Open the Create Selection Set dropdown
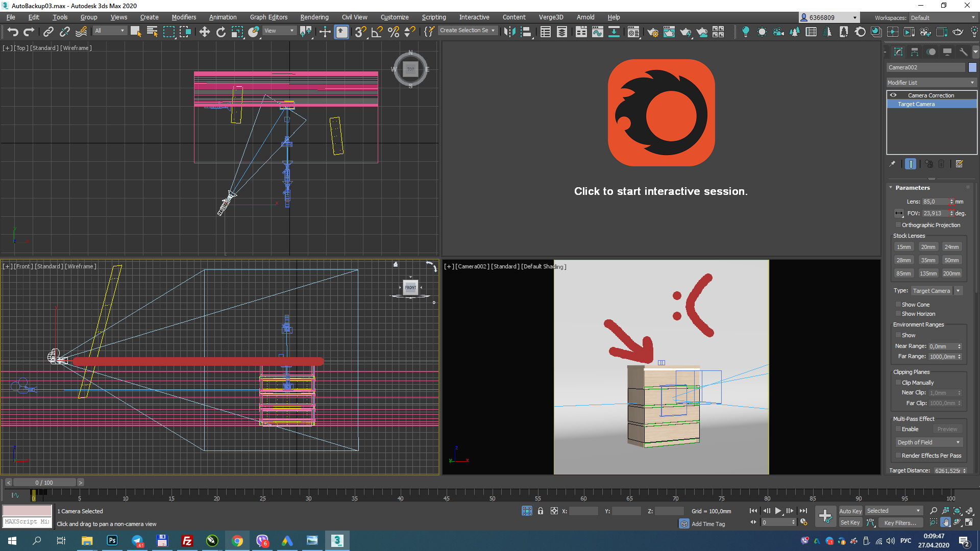The width and height of the screenshot is (980, 551). [x=468, y=31]
